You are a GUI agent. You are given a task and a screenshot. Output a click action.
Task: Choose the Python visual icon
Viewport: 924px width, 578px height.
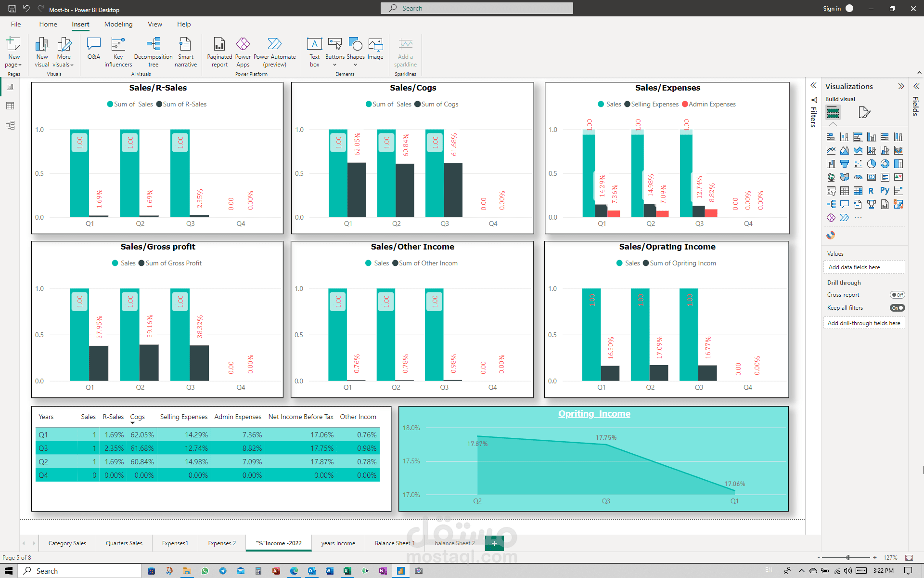click(x=885, y=191)
